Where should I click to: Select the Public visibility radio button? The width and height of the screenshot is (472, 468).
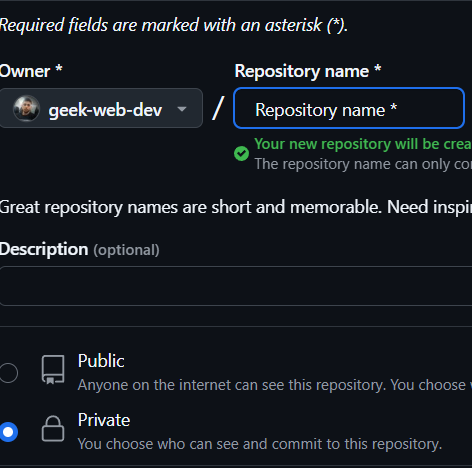[8, 372]
